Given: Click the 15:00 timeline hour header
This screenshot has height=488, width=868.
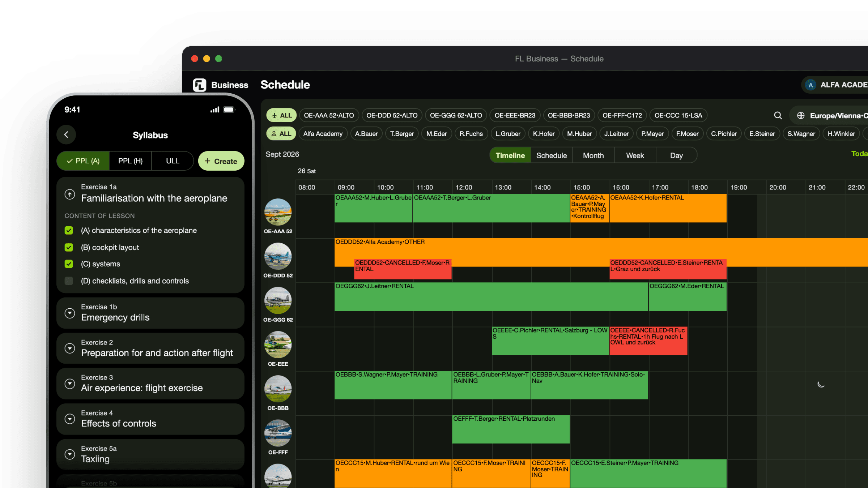Looking at the screenshot, I should tap(582, 187).
